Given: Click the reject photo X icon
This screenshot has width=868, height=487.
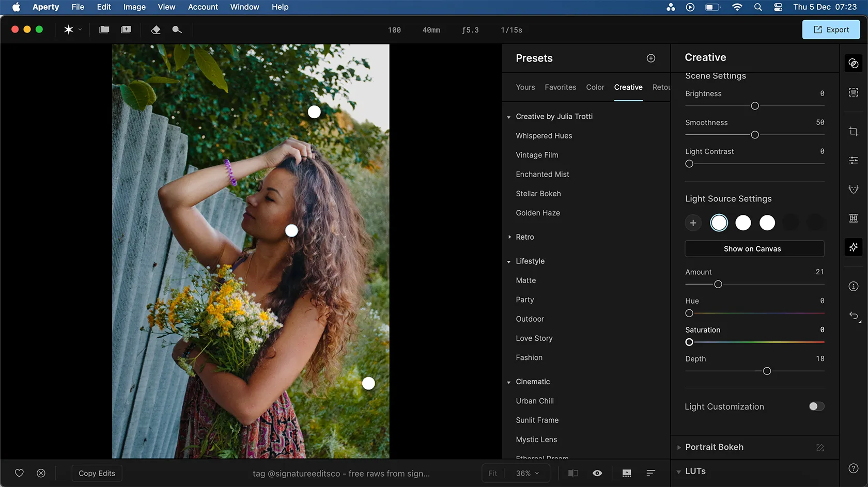Looking at the screenshot, I should [41, 473].
